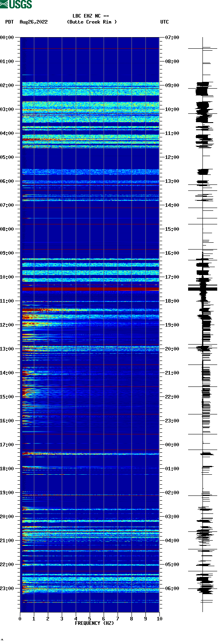Image resolution: width=220 pixels, height=644 pixels.
Task: Click the large seismogram spike near 17:30 UTC
Action: tap(202, 288)
